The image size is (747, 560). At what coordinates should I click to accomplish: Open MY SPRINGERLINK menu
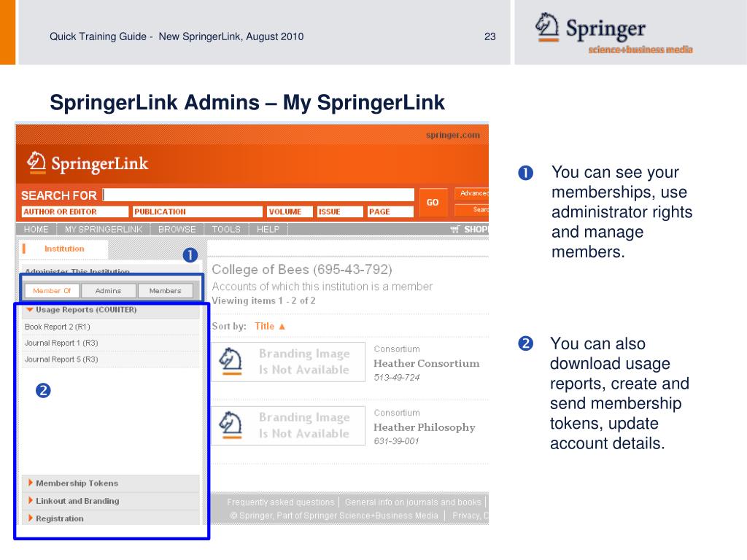(104, 230)
